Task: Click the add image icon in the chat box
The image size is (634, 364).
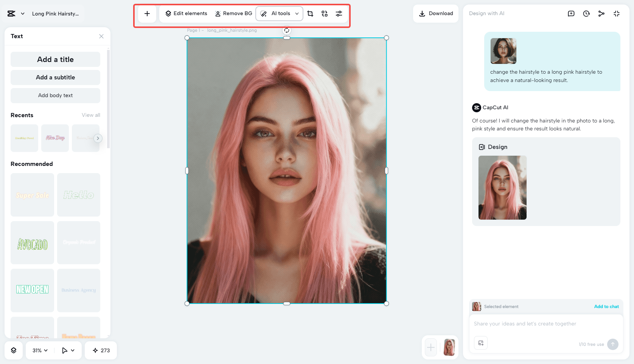Action: (x=481, y=343)
